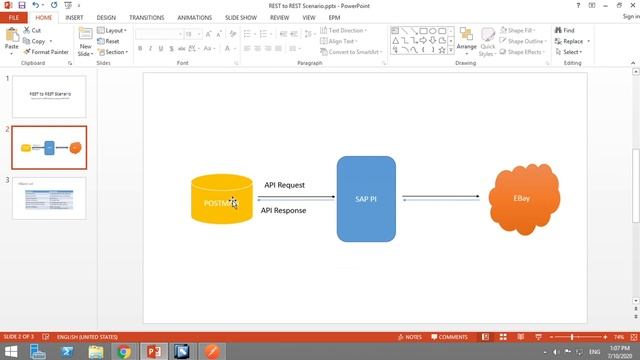Open the Arrange menu

(467, 41)
